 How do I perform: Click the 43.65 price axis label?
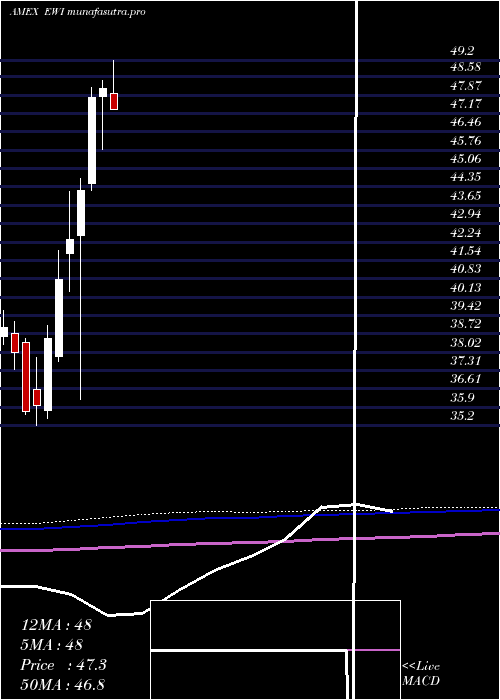pos(465,196)
